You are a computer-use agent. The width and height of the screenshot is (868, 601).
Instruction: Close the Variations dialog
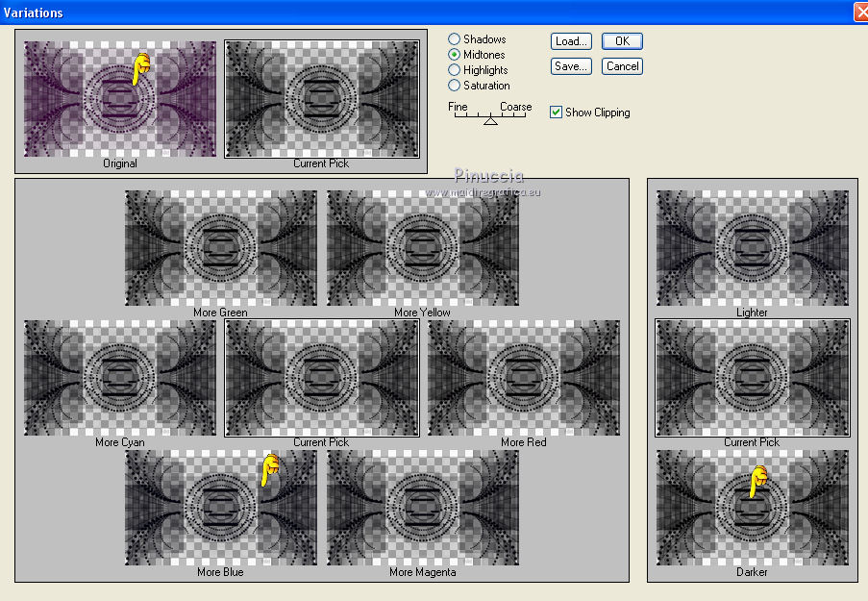tap(861, 13)
